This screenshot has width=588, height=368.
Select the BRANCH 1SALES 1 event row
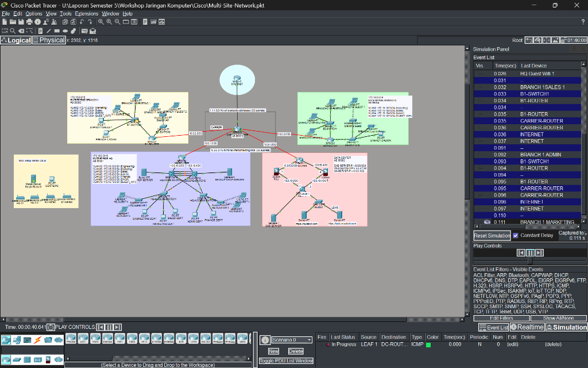click(x=527, y=87)
